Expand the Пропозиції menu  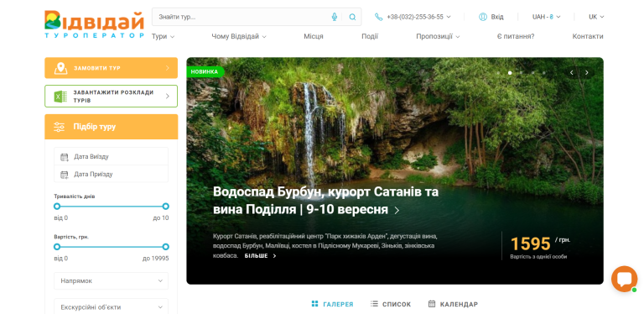(438, 37)
